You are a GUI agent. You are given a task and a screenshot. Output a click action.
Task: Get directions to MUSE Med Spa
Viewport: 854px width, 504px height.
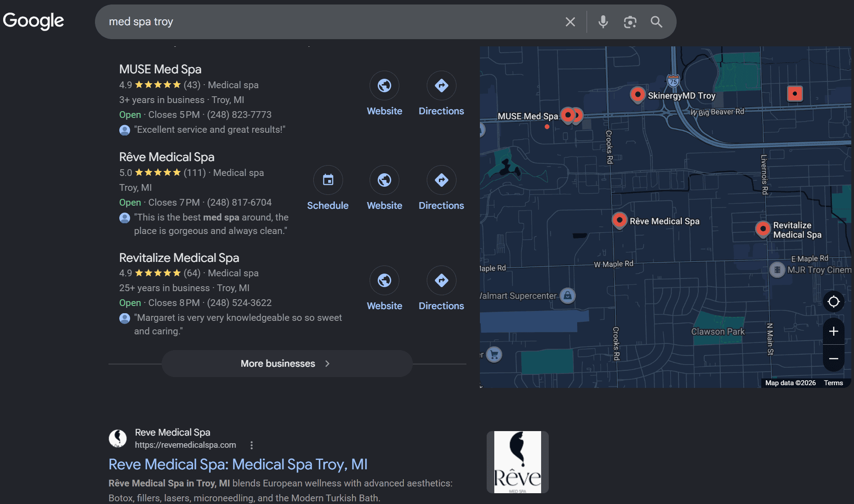click(441, 85)
